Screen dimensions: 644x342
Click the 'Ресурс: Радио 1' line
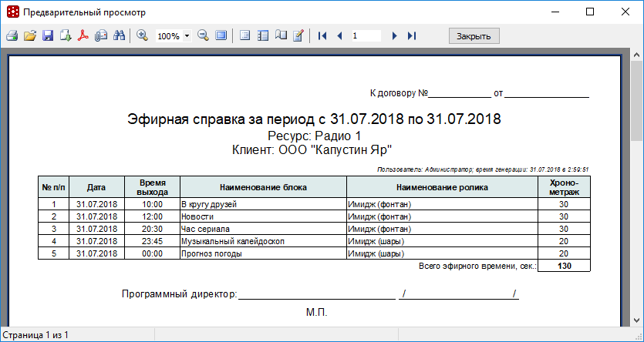314,136
